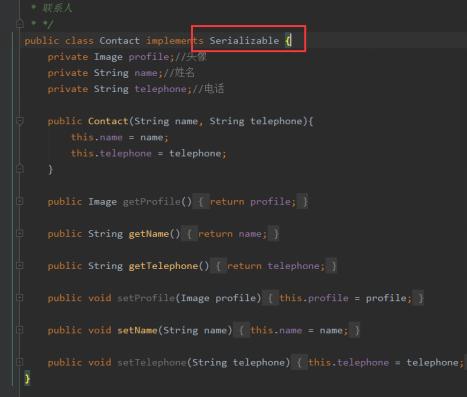The height and width of the screenshot is (397, 467).
Task: Click void keyword in setTelephone line
Action: pyautogui.click(x=99, y=362)
